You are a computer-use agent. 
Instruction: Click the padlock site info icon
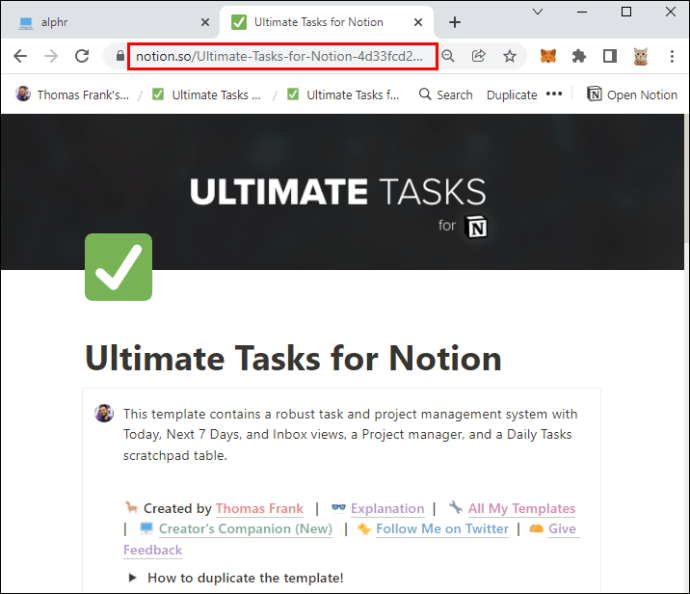[x=120, y=56]
